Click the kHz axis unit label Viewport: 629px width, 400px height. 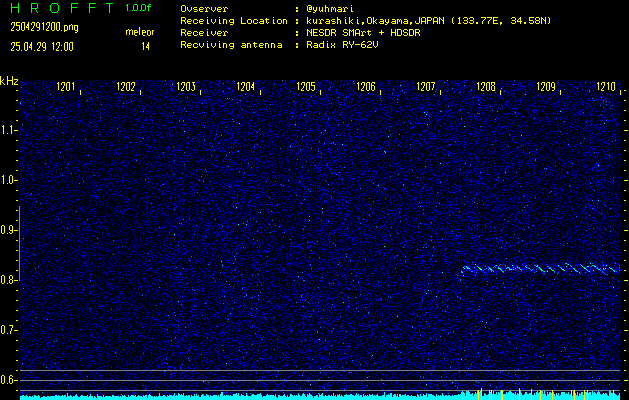tap(9, 81)
